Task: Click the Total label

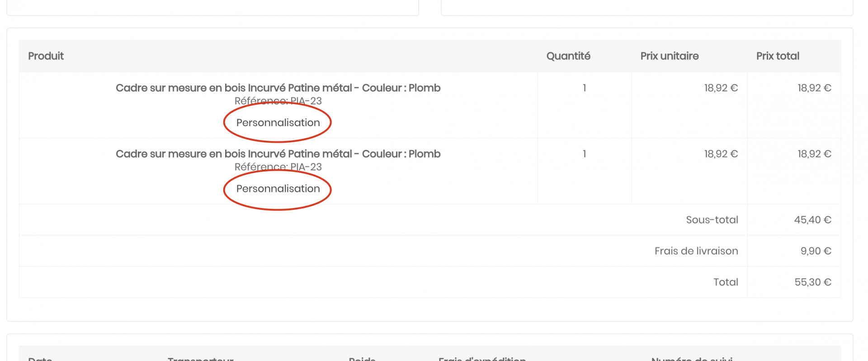Action: pyautogui.click(x=726, y=282)
